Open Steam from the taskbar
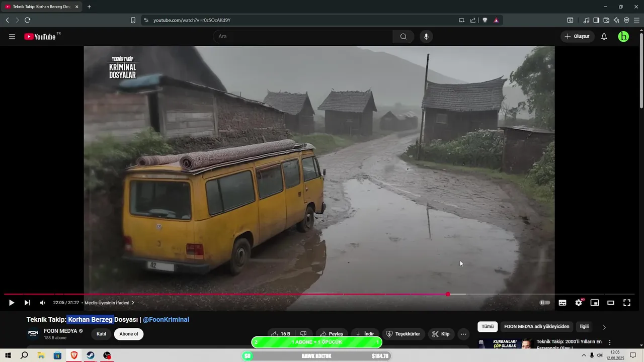The width and height of the screenshot is (644, 362). [x=91, y=355]
